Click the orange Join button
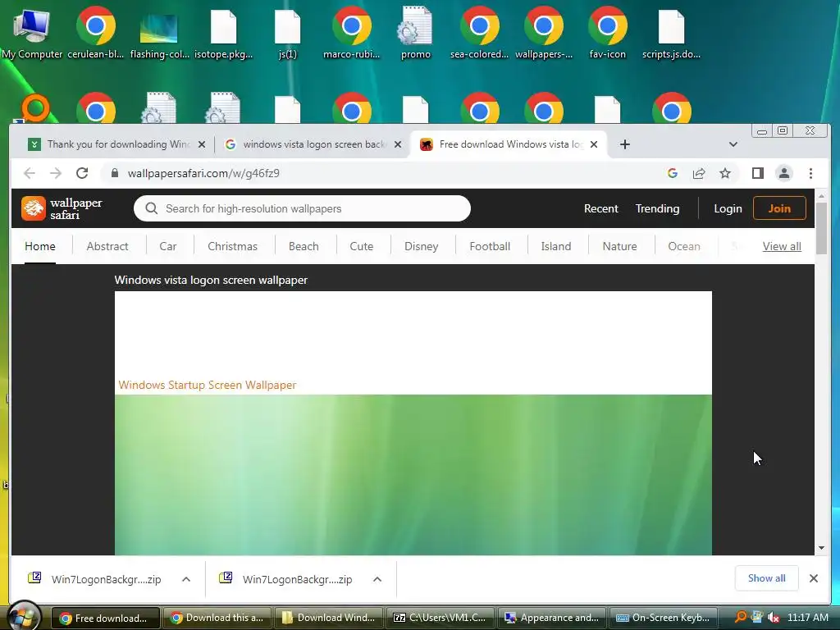 point(779,208)
